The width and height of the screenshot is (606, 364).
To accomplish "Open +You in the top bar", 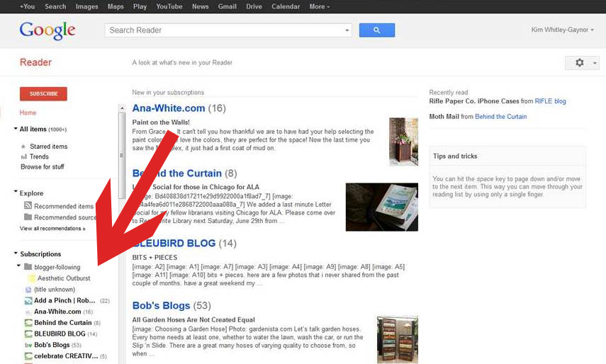I will click(x=27, y=6).
